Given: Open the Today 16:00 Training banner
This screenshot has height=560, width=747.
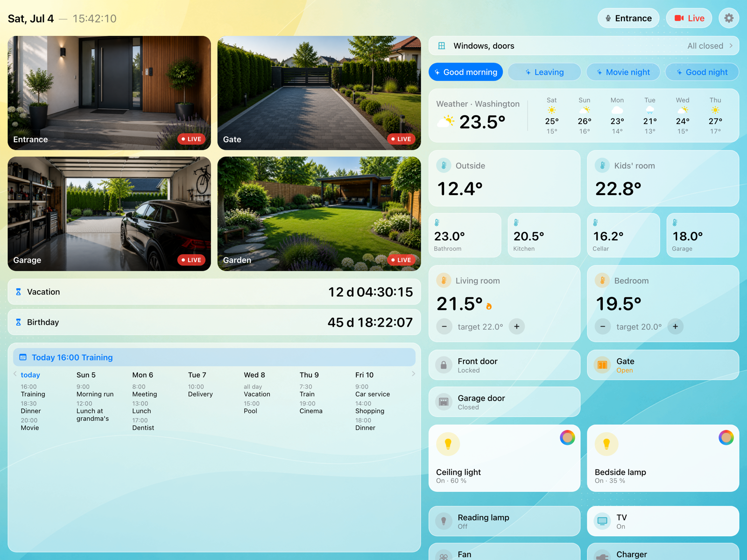Looking at the screenshot, I should pyautogui.click(x=214, y=357).
